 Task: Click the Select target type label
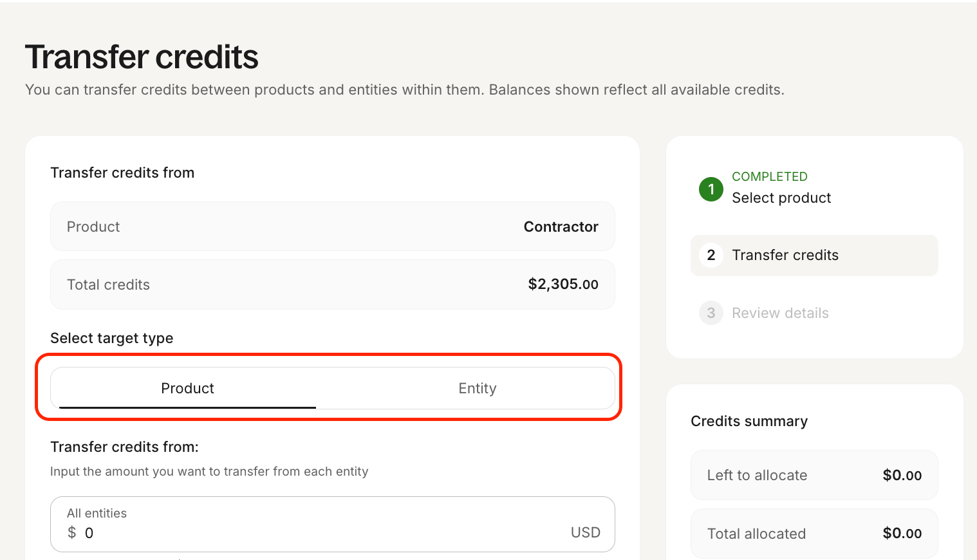point(111,339)
